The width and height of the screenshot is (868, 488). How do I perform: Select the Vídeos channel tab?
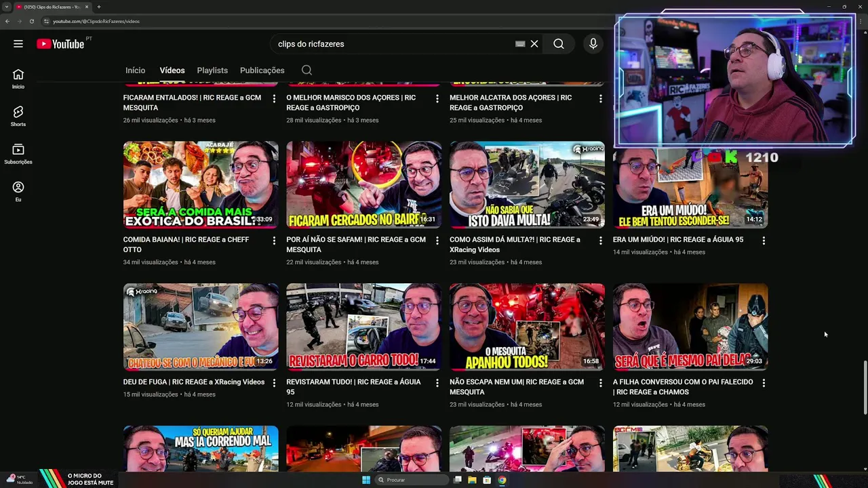coord(172,70)
